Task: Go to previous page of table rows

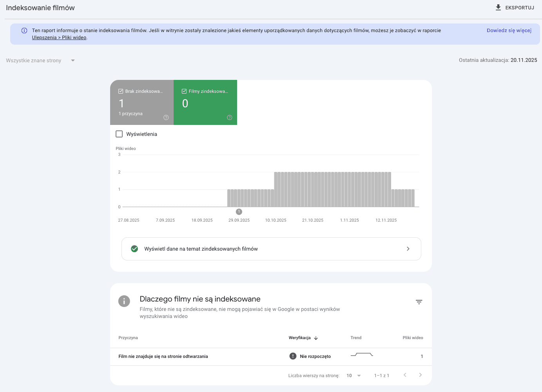Action: pos(405,375)
